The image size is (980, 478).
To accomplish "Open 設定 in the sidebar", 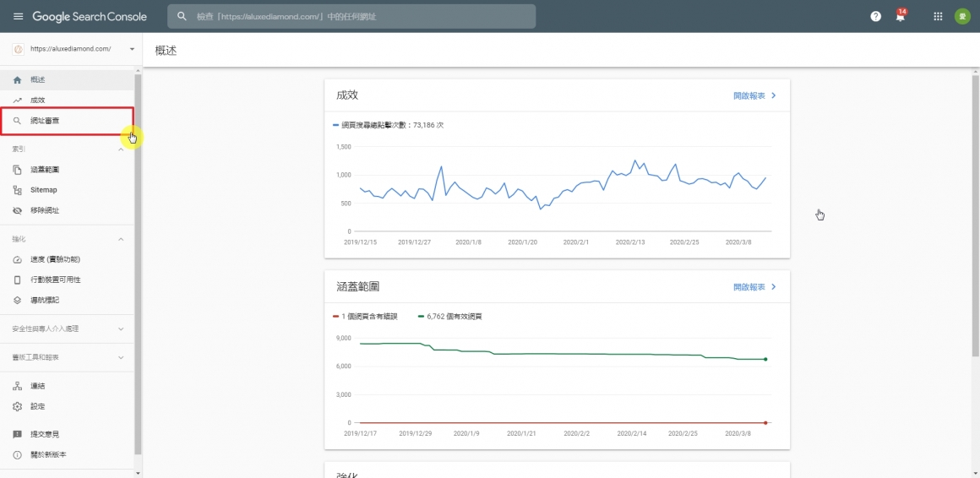I will point(67,406).
